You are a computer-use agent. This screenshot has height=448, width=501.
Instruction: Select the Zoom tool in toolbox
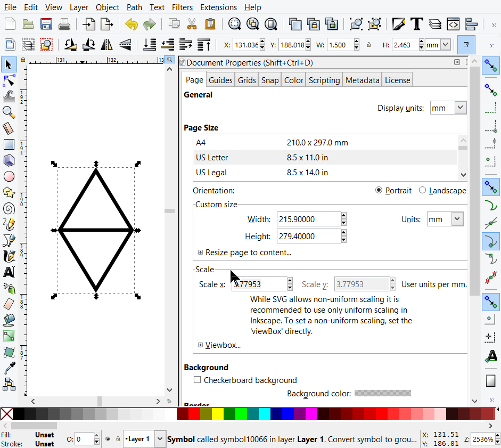click(9, 112)
